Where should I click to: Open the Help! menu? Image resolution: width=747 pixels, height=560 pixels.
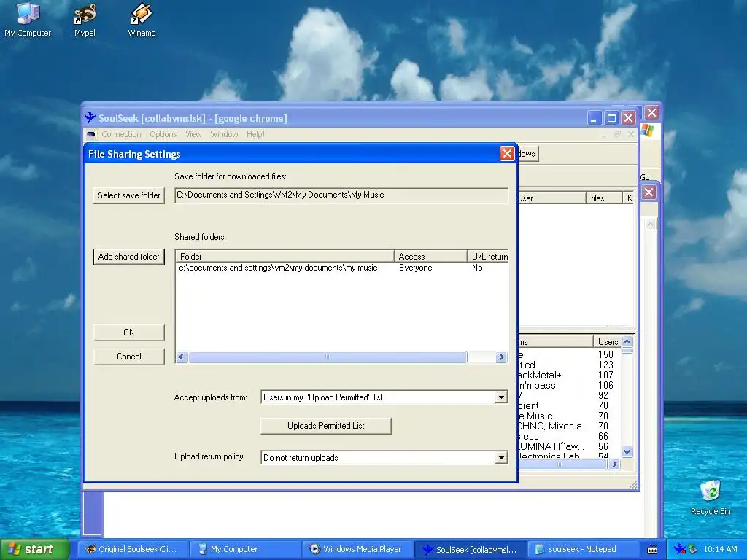[255, 134]
